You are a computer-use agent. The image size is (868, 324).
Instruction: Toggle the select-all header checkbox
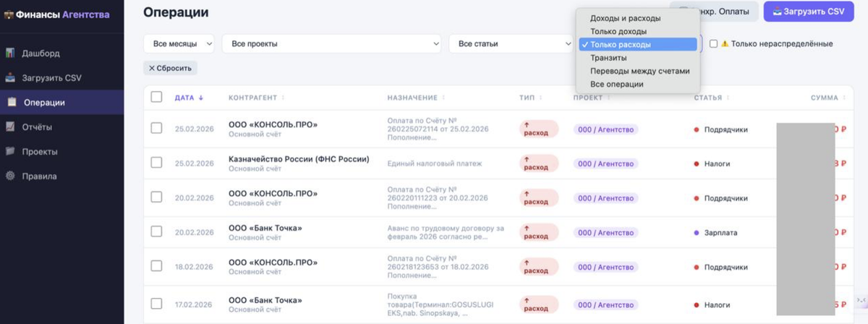[156, 97]
